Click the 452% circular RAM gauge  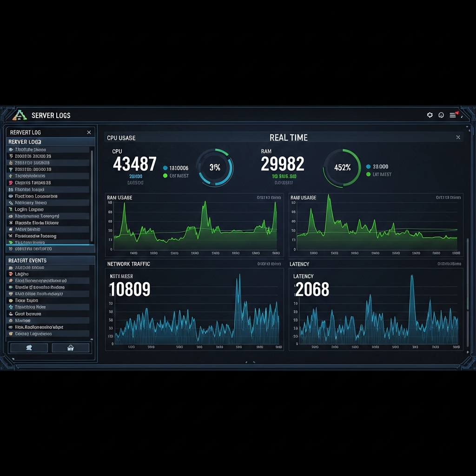(342, 166)
